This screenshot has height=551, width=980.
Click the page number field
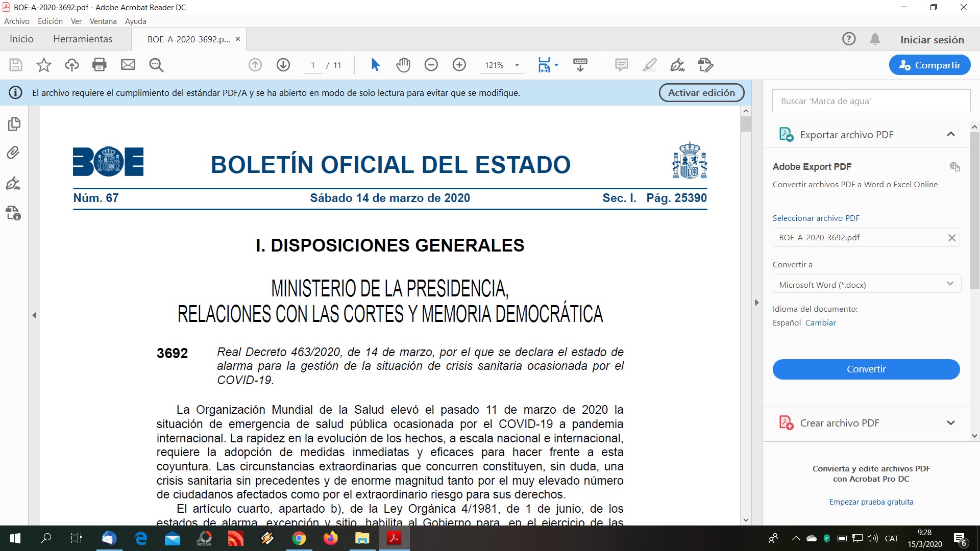point(313,65)
